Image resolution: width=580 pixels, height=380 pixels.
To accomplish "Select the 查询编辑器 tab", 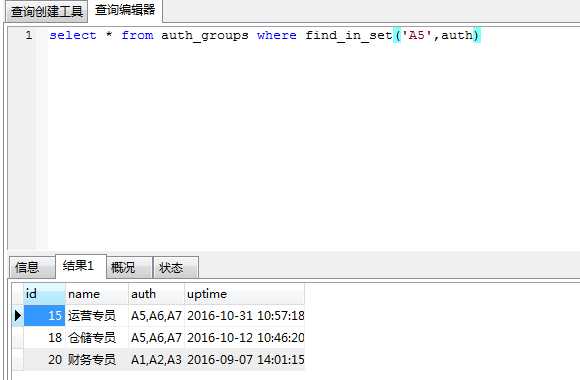I will (x=125, y=10).
